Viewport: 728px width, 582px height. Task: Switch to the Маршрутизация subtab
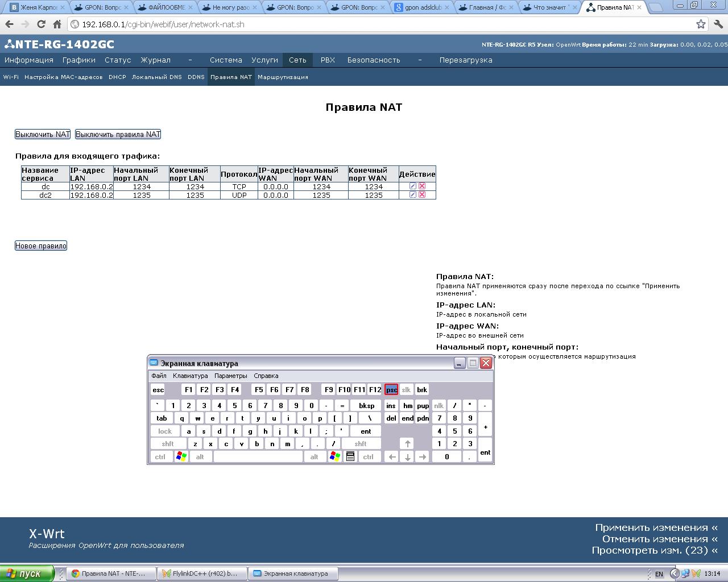283,77
